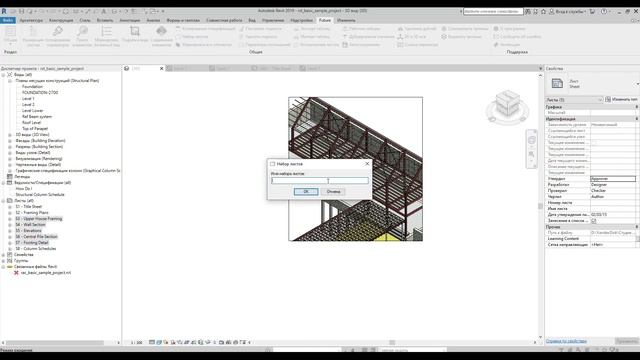Image resolution: width=640 pixels, height=360 pixels.
Task: Click the 3D view thumbnail on canvas
Action: coord(356,169)
